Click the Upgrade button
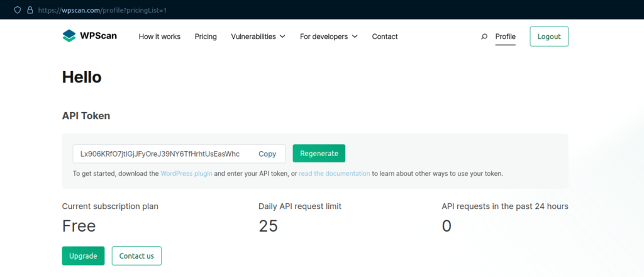This screenshot has width=644, height=277. 84,256
